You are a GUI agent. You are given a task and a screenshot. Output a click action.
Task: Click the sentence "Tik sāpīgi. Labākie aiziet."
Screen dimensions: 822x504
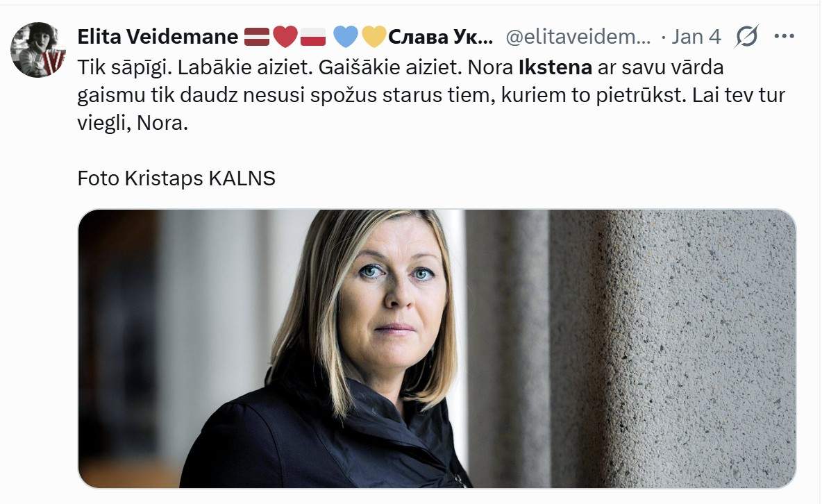[x=195, y=67]
